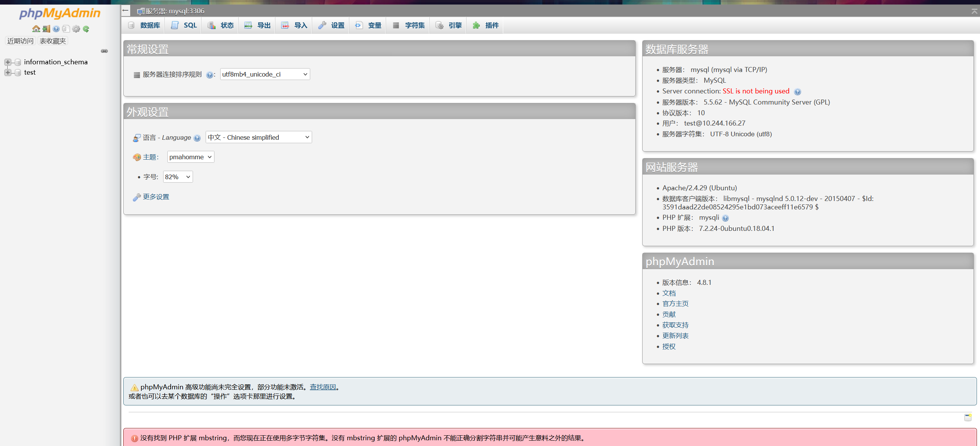The height and width of the screenshot is (446, 980).
Task: Click the language person icon
Action: 137,138
